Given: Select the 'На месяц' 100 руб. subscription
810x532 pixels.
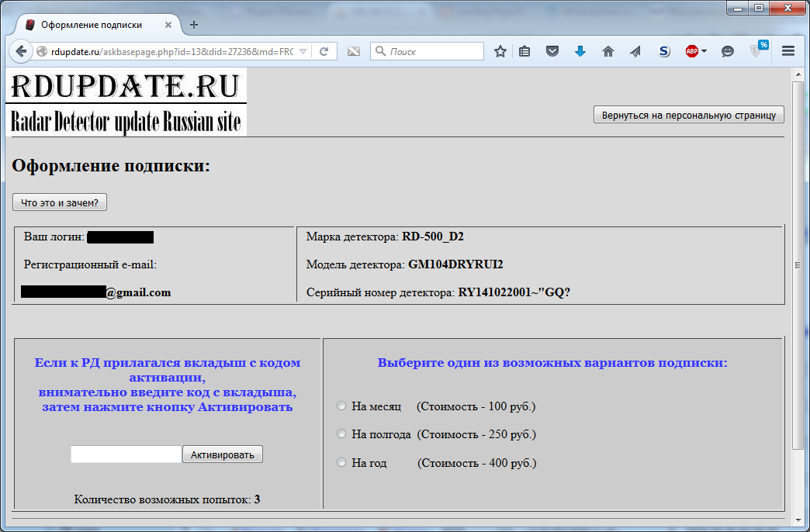Looking at the screenshot, I should click(x=341, y=406).
